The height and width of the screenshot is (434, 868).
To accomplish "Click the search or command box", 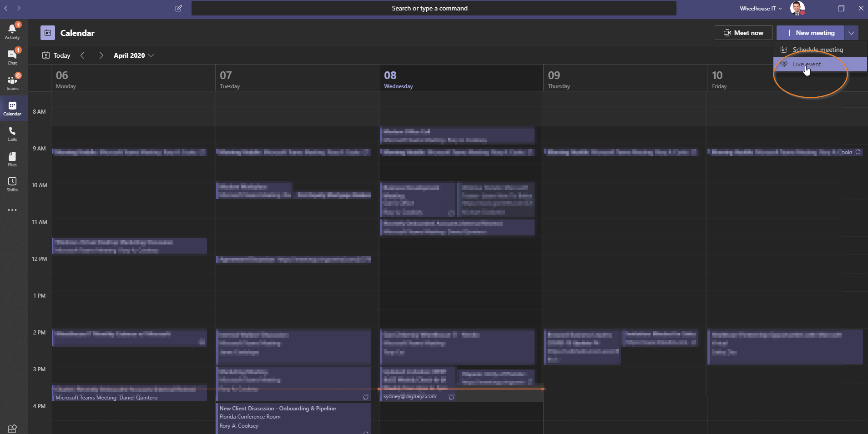I will click(x=434, y=8).
